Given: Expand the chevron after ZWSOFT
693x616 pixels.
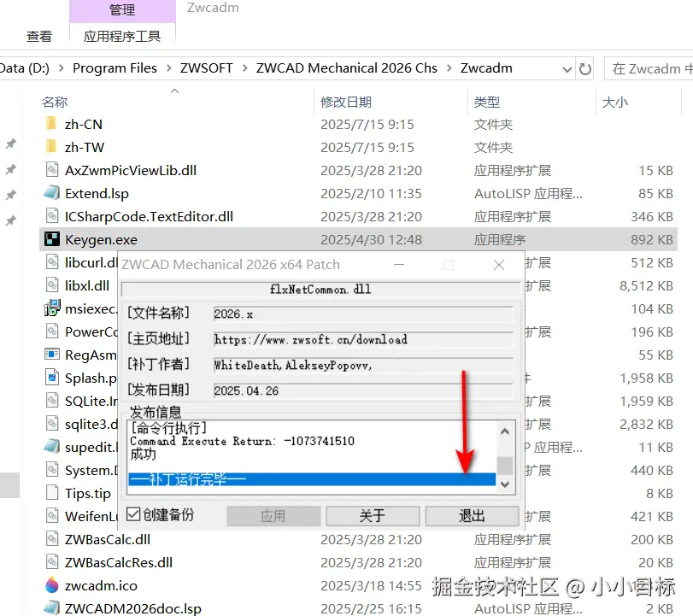Looking at the screenshot, I should click(x=245, y=68).
